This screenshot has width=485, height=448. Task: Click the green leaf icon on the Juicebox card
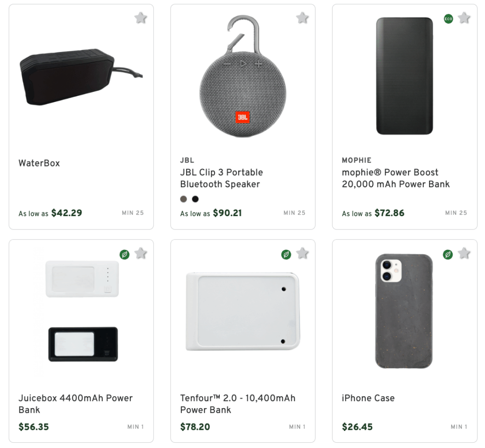click(x=124, y=254)
